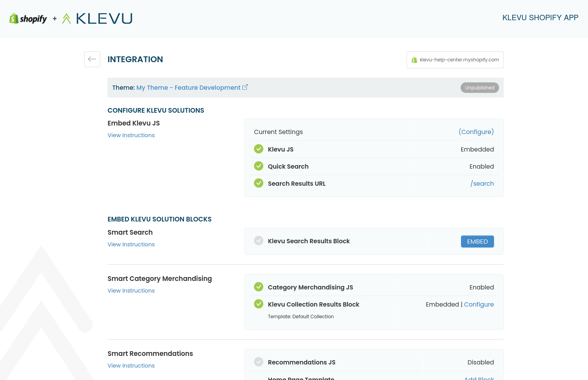The width and height of the screenshot is (588, 380).
Task: Click the Smart Recommendations heading
Action: coord(150,354)
